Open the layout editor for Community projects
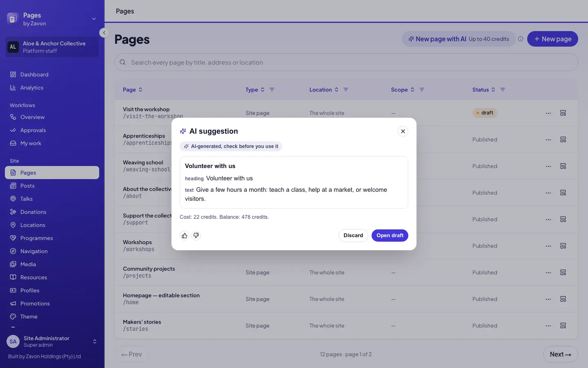The image size is (588, 368). [563, 272]
